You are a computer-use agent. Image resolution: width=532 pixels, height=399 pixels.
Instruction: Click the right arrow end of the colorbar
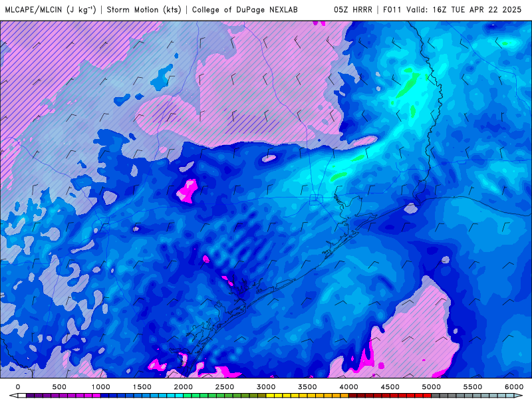point(519,396)
